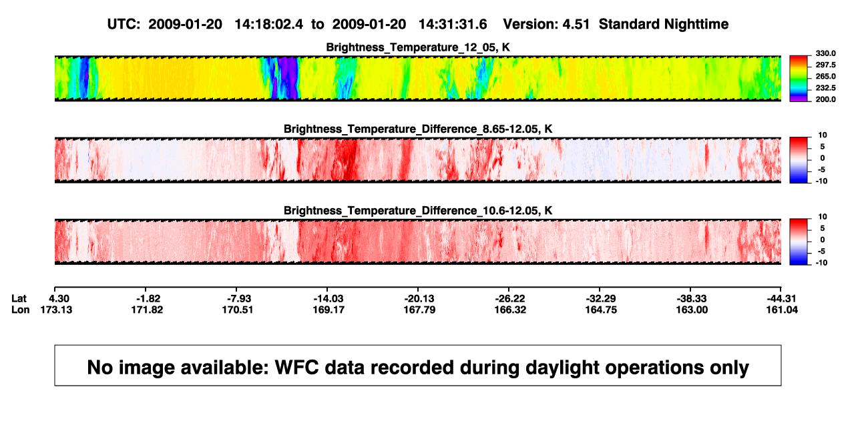Click the '0' tick on the 8.65-12.05 color bar
The image size is (868, 445).
[823, 158]
